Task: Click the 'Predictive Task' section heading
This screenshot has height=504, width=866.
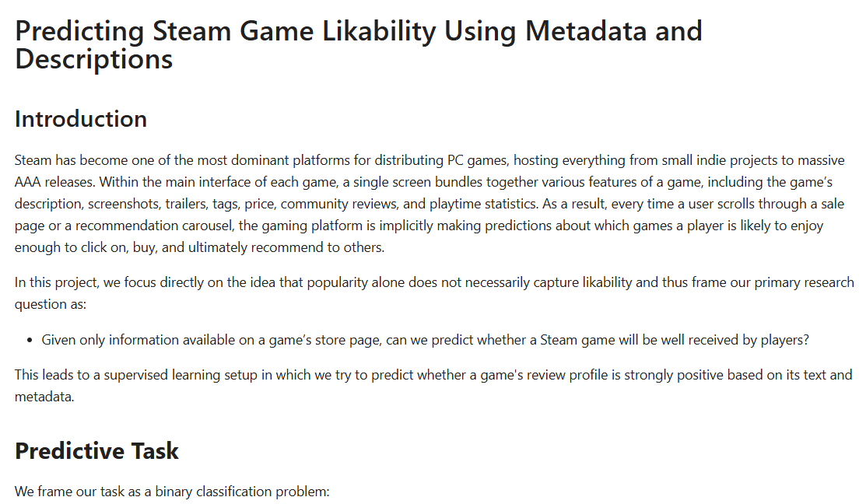Action: pyautogui.click(x=96, y=451)
